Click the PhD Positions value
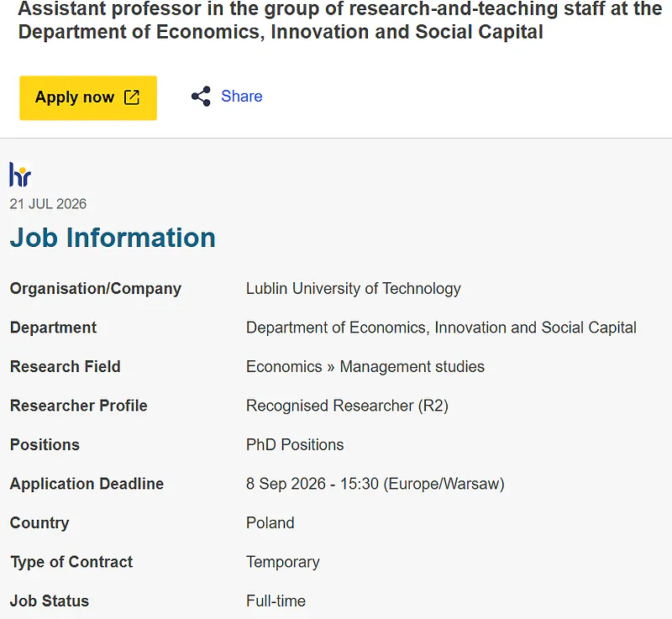 pos(295,444)
